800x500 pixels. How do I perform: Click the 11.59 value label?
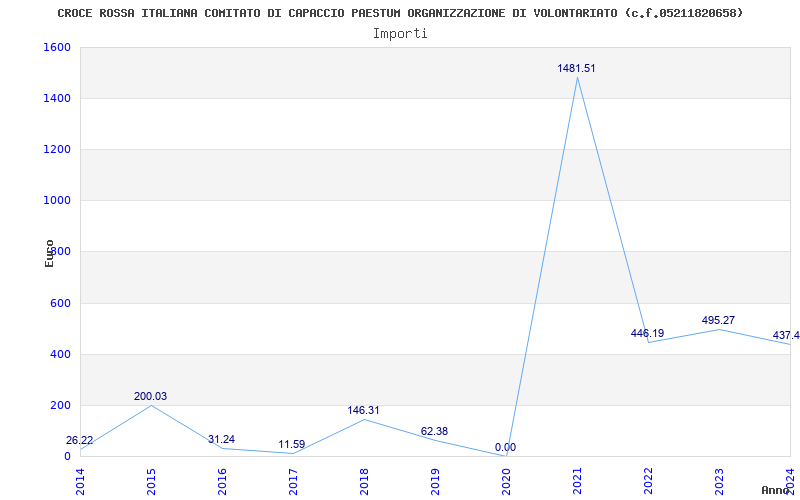tap(291, 444)
